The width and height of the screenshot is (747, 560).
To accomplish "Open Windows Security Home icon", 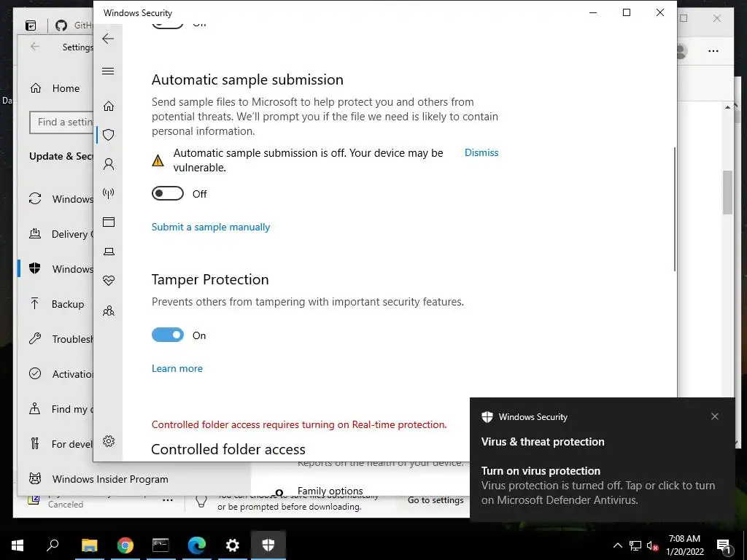I will point(109,106).
